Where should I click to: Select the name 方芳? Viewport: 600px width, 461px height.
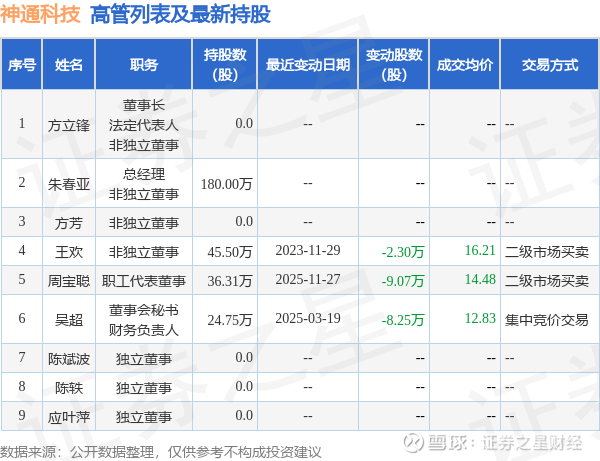coord(68,223)
